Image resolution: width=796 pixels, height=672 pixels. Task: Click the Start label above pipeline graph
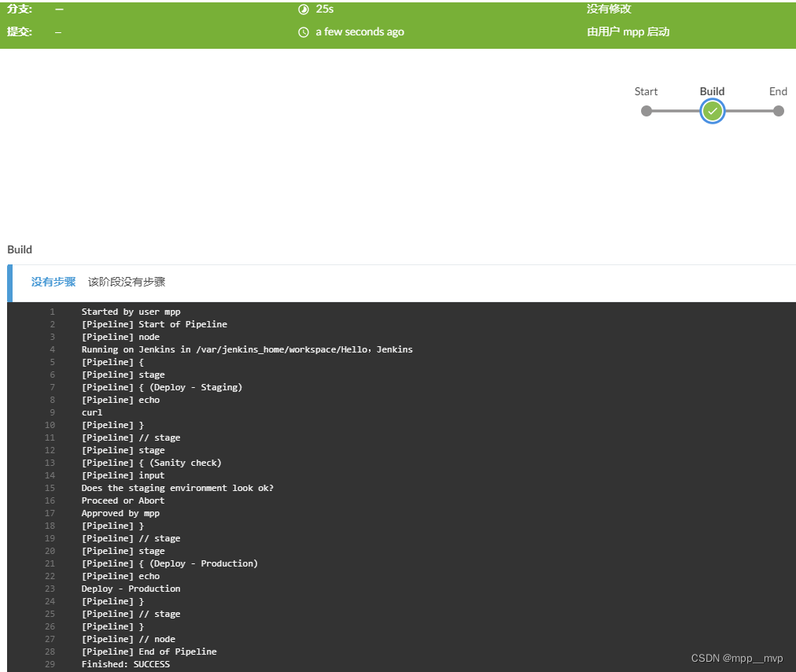pyautogui.click(x=646, y=91)
